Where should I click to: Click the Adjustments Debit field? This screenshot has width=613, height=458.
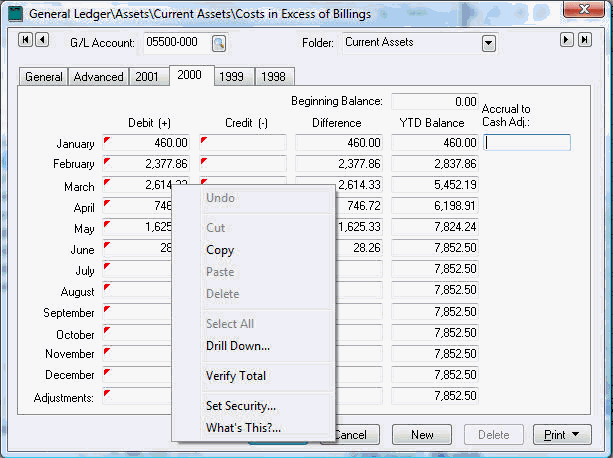coord(137,396)
